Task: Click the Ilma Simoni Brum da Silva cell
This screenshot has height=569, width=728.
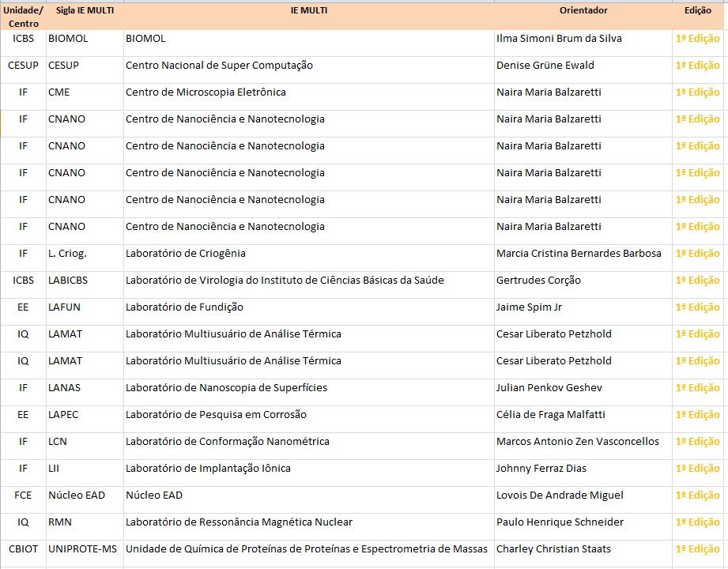Action: point(583,39)
